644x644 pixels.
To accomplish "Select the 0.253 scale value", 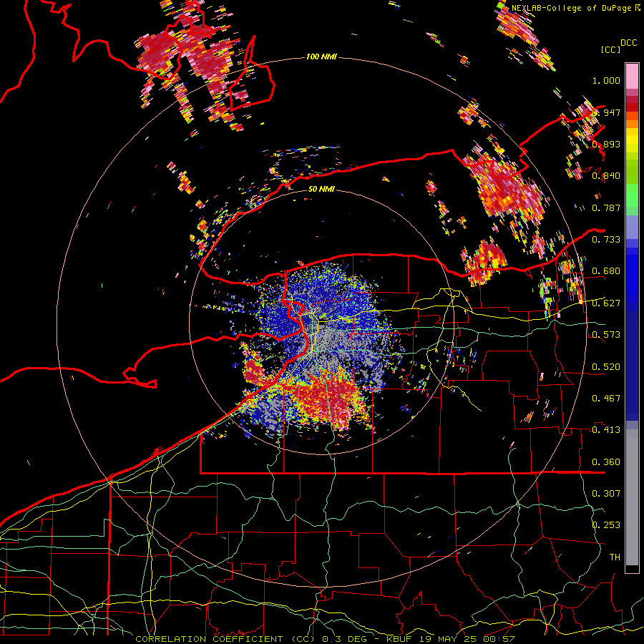I will point(606,525).
